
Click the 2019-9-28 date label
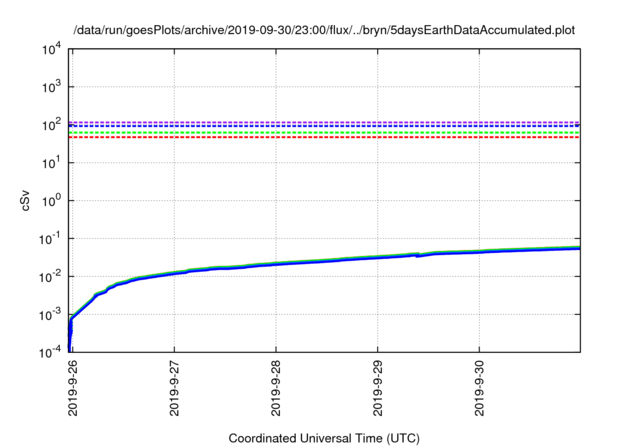(x=276, y=388)
